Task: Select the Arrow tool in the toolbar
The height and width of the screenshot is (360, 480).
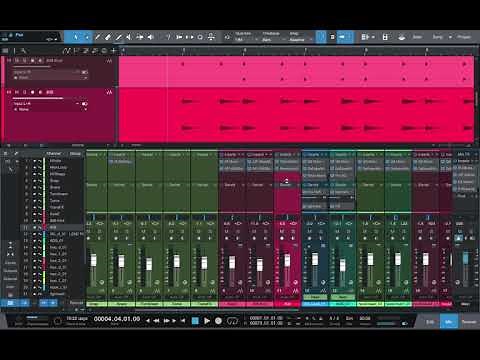Action: 75,37
